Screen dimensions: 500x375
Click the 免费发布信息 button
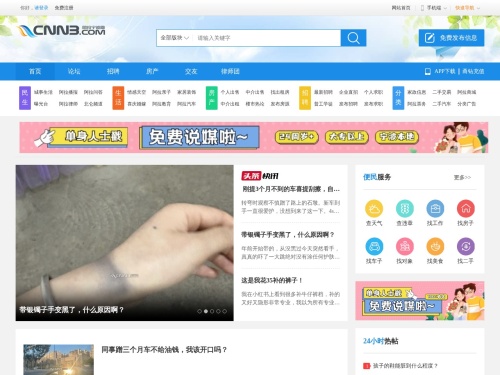click(451, 38)
